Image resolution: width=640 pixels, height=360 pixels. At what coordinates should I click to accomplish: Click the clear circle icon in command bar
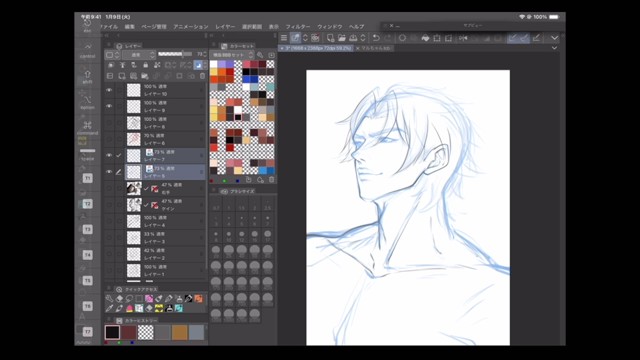[402, 38]
